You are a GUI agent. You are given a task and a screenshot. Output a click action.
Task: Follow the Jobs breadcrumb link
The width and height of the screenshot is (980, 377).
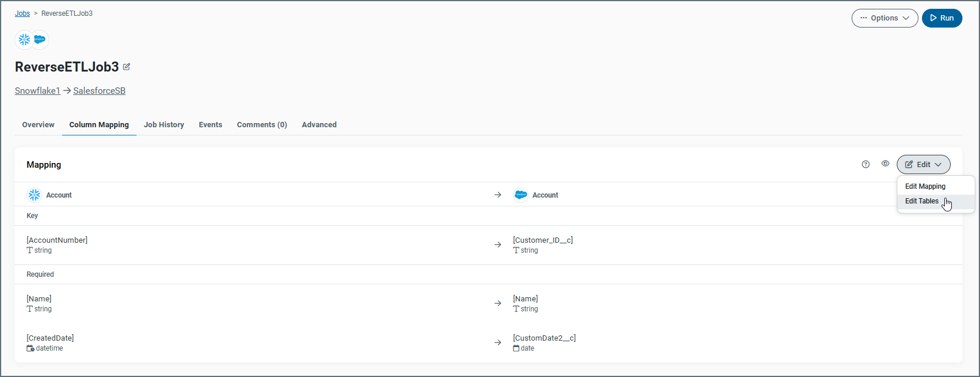pyautogui.click(x=22, y=13)
